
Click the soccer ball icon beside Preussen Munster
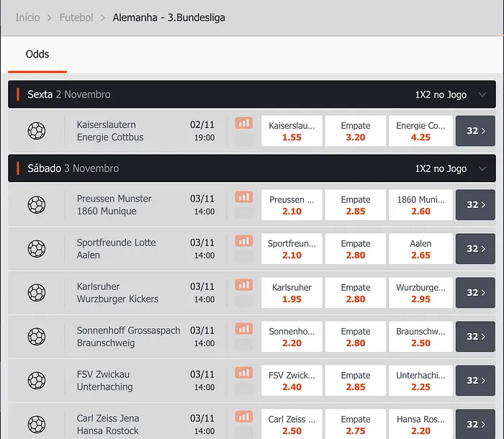(x=36, y=205)
